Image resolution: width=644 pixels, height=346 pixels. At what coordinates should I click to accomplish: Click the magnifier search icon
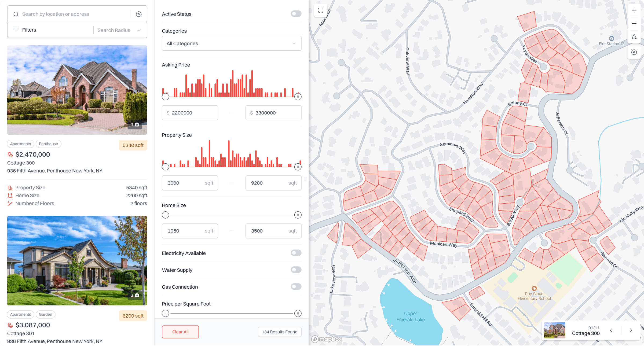coord(16,14)
